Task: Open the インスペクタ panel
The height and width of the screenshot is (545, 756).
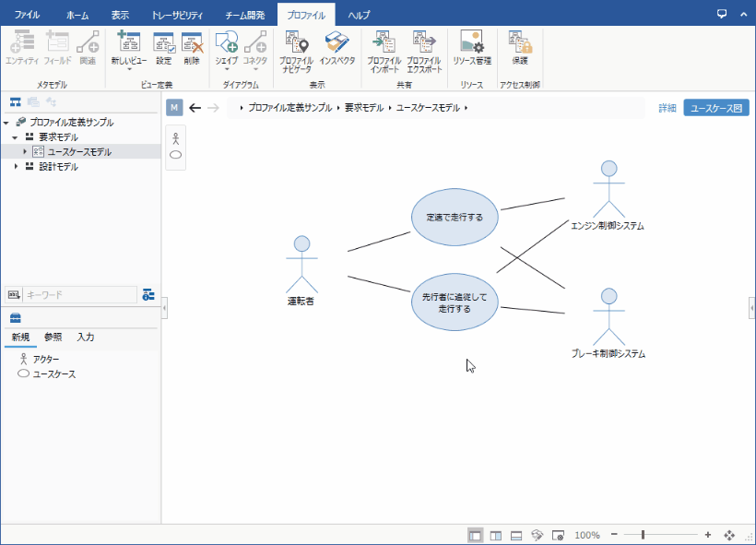Action: coord(337,50)
